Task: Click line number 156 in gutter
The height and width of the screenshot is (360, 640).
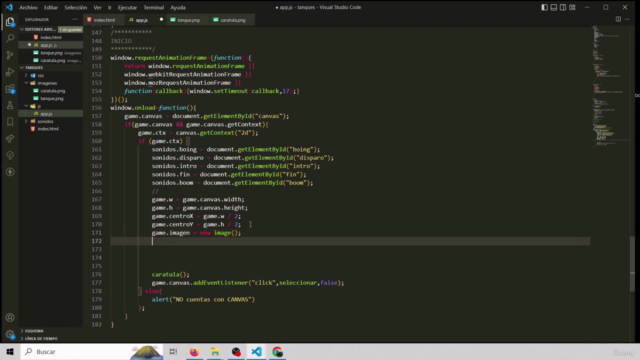Action: point(97,108)
